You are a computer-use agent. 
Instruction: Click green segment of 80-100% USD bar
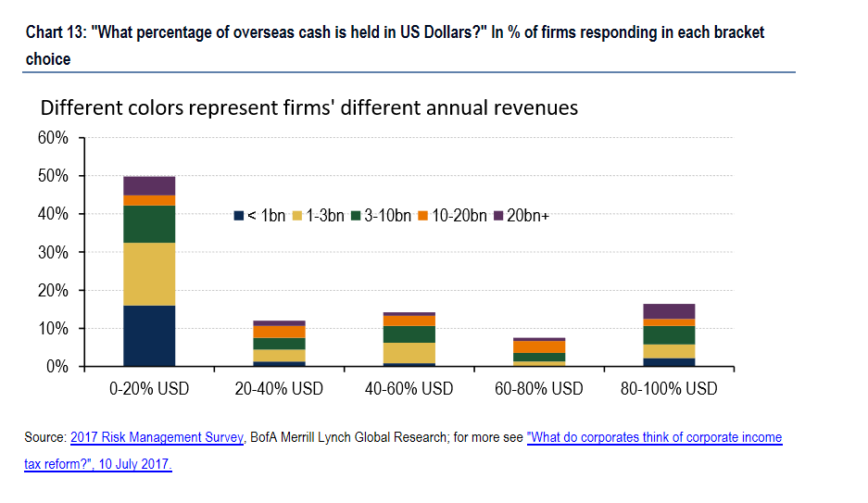pos(669,334)
